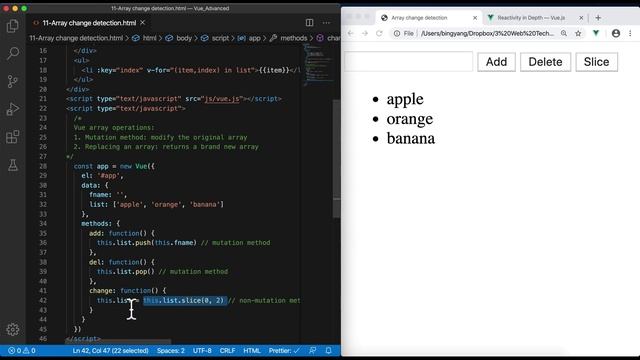Click the file name breadcrumb item
The width and height of the screenshot is (640, 360).
[x=76, y=38]
